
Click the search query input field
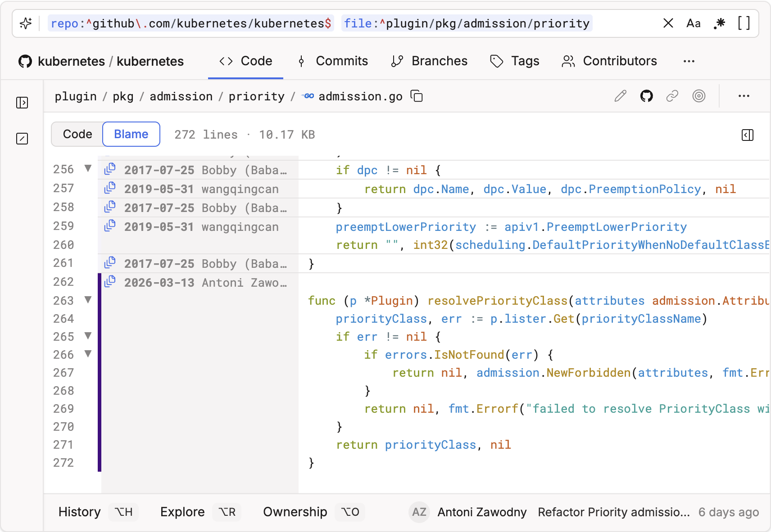(351, 23)
